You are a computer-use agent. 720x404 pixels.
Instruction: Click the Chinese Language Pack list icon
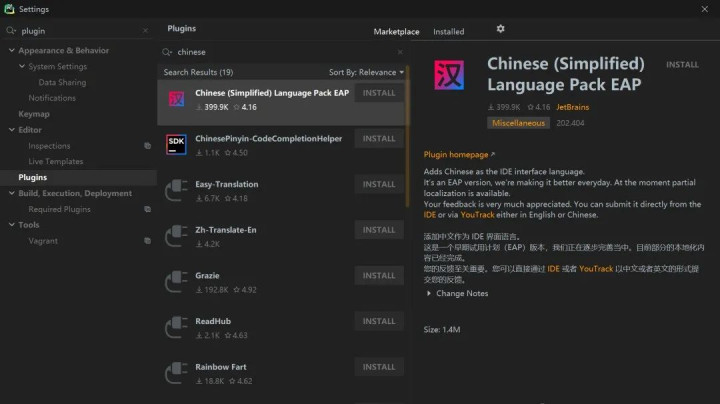pyautogui.click(x=177, y=98)
